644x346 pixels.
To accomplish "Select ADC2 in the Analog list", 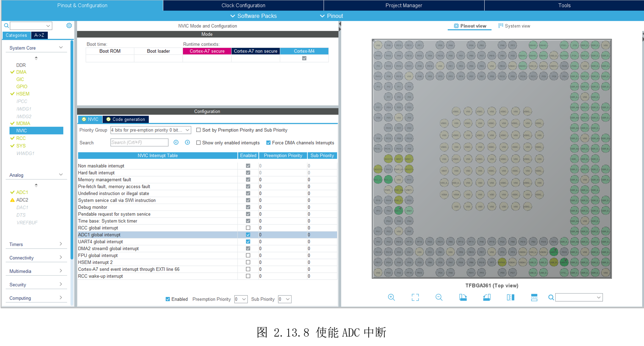I will tap(22, 200).
